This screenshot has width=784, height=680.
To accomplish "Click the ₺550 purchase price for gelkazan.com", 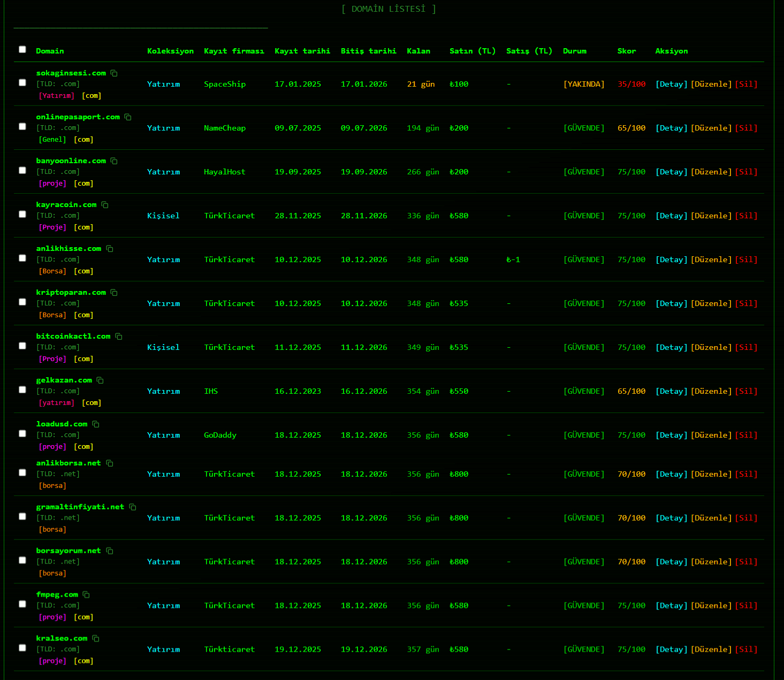I will click(459, 391).
